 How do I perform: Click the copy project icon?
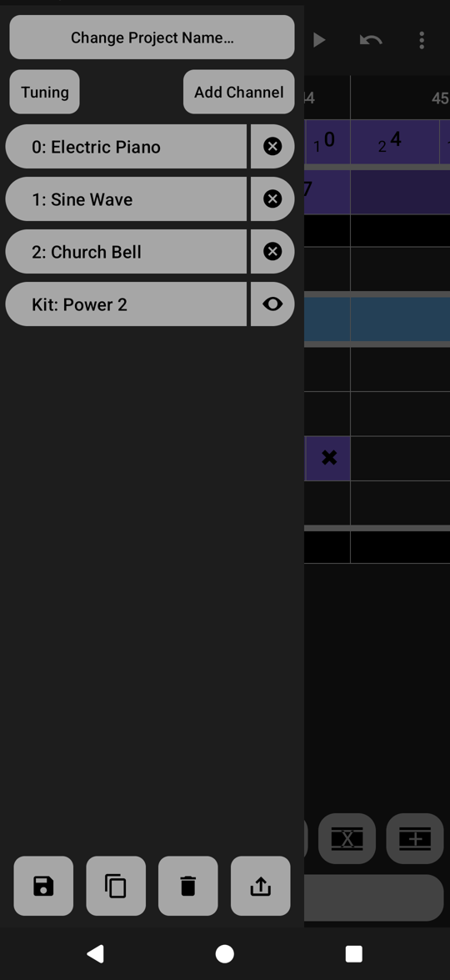pos(116,886)
